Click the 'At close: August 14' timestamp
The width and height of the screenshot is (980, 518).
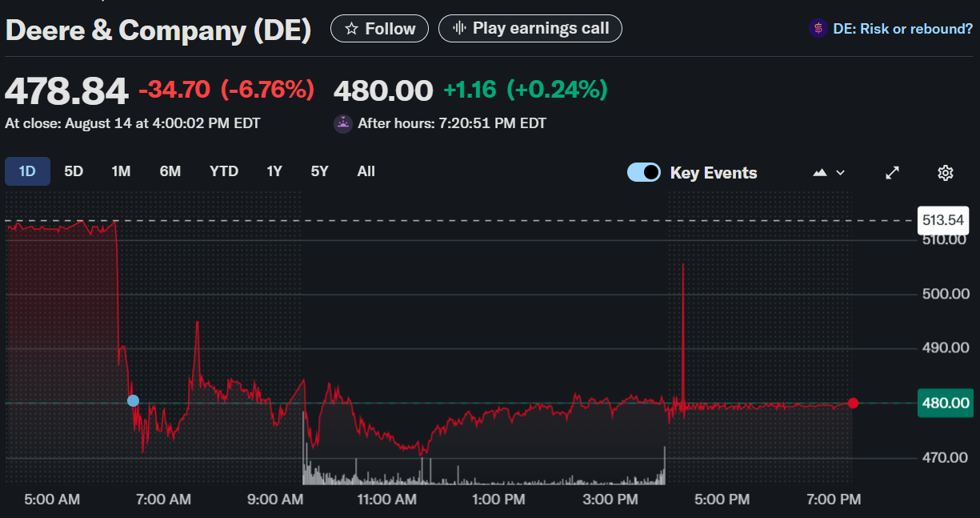tap(132, 123)
